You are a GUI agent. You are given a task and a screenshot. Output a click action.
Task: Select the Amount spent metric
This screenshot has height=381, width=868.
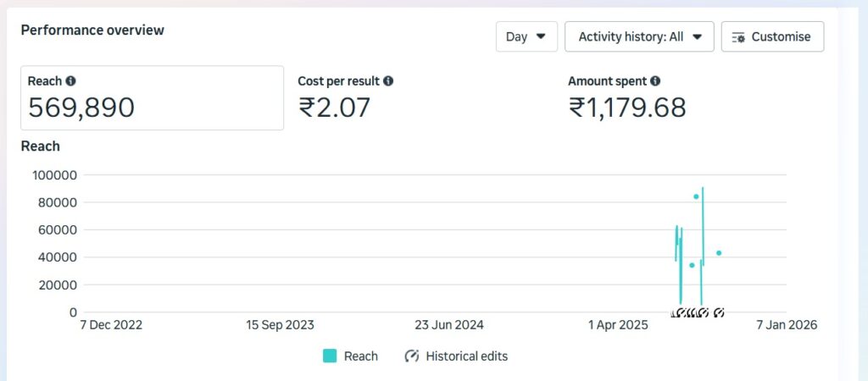click(626, 98)
